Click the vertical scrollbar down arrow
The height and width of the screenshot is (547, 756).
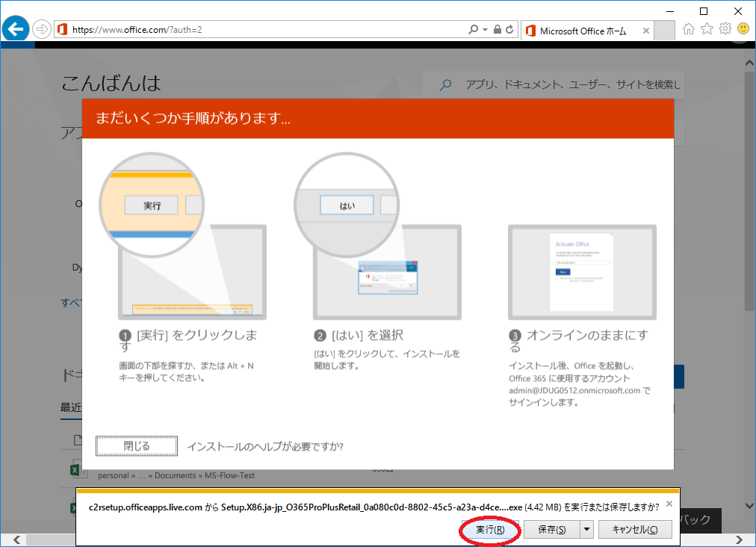749,505
